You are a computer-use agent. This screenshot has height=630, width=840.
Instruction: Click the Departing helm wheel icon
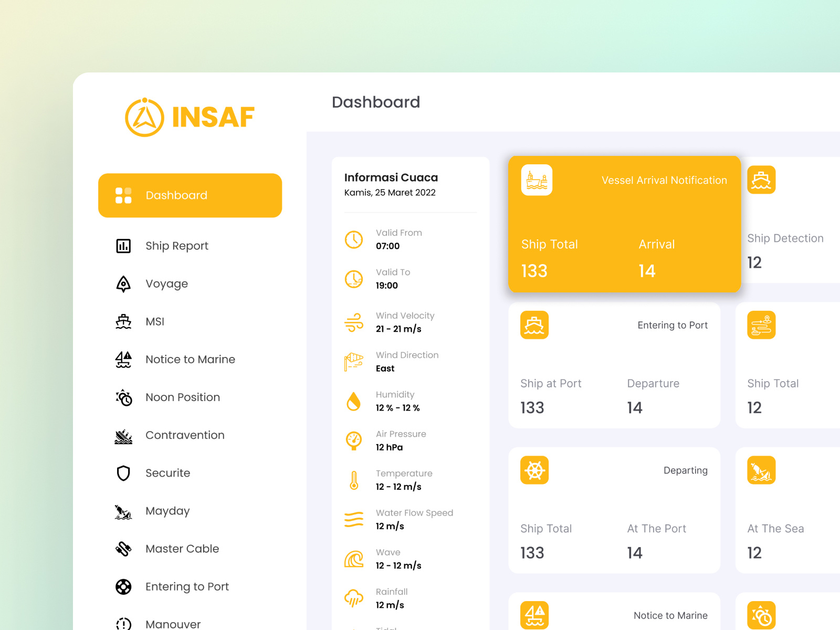point(534,470)
